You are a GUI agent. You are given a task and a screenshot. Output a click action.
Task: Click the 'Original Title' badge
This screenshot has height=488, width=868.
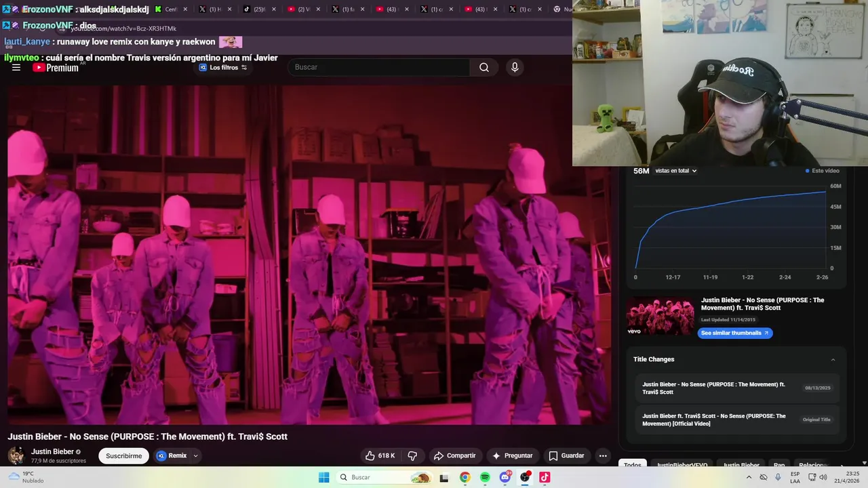816,420
